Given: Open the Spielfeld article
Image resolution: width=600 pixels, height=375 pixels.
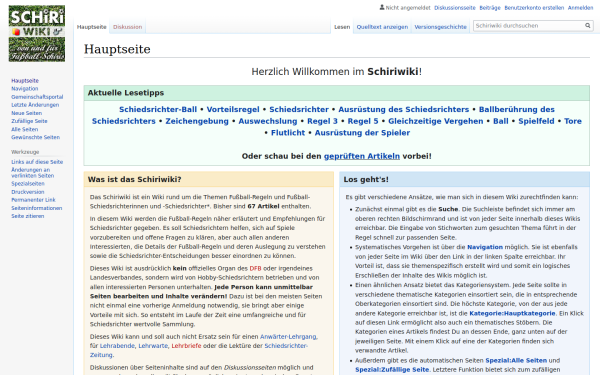Looking at the screenshot, I should (536, 121).
